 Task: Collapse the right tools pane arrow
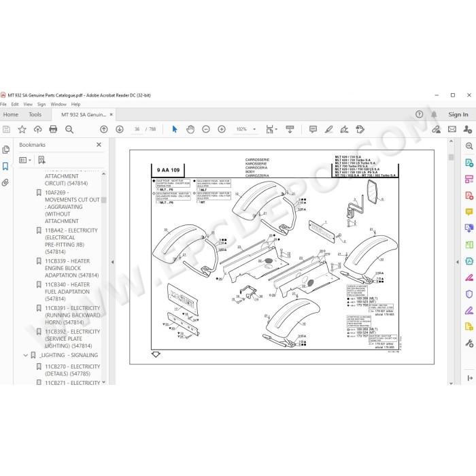tap(458, 262)
